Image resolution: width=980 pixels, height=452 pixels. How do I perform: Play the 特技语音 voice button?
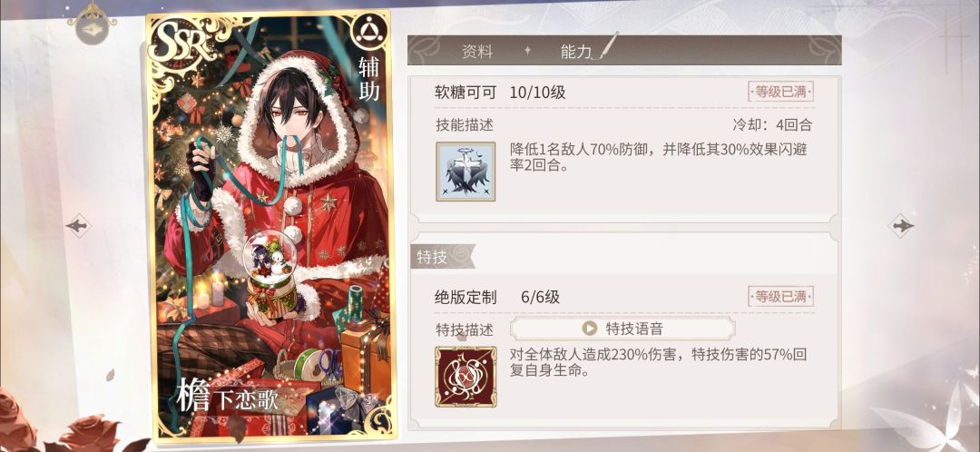click(622, 329)
